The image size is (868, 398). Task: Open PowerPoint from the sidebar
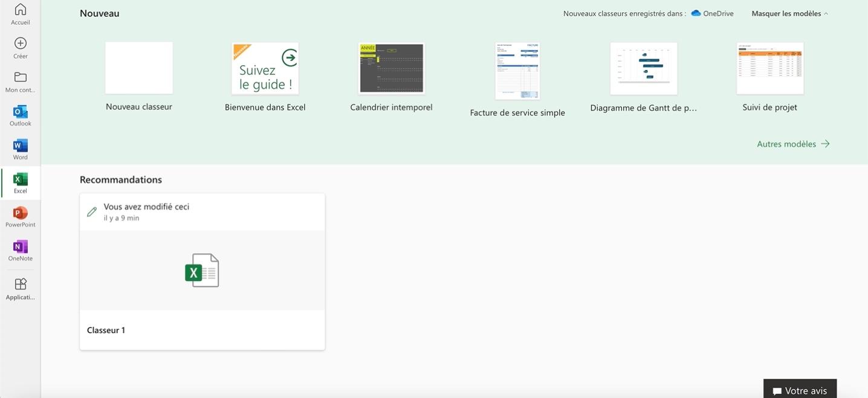click(21, 213)
